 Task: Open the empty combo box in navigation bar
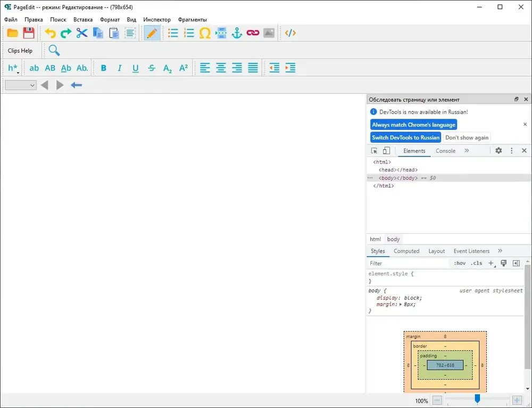coord(21,85)
